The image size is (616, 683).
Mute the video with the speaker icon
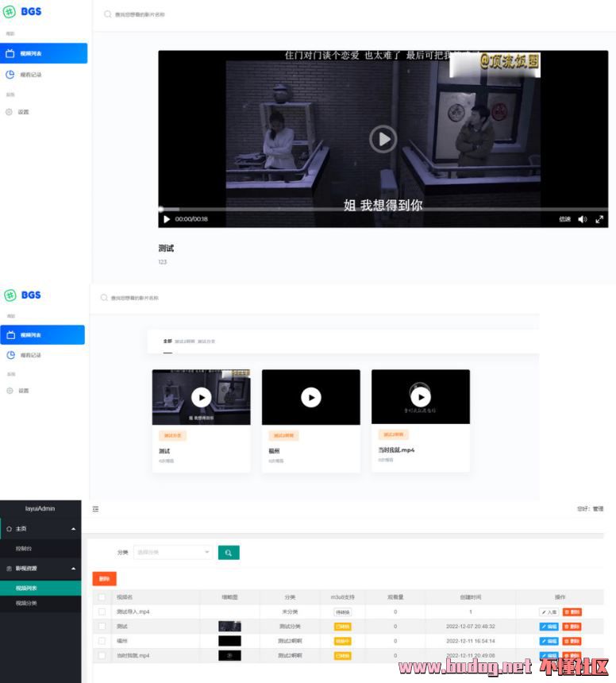583,219
